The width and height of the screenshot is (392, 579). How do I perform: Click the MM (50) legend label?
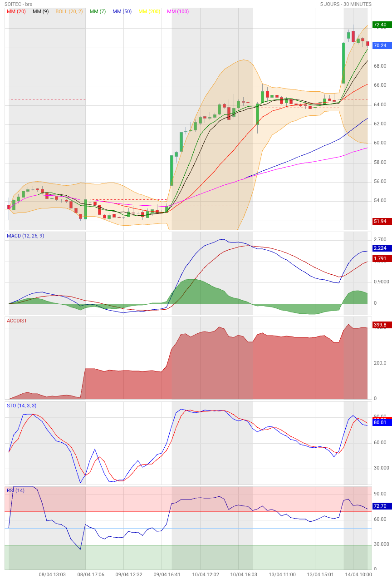122,11
